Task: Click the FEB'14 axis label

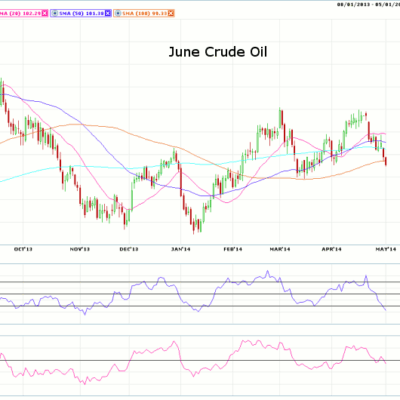Action: 233,249
